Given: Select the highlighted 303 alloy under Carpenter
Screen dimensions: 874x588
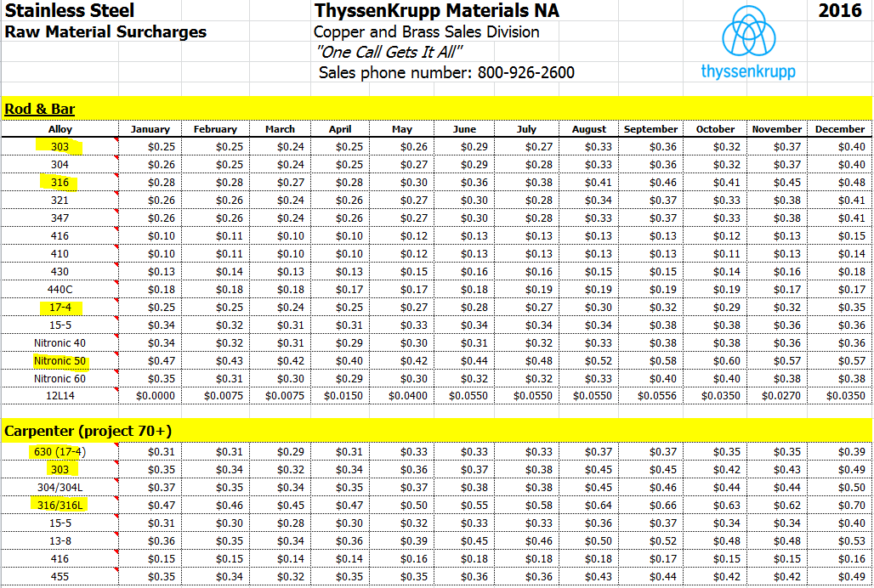Looking at the screenshot, I should click(60, 469).
